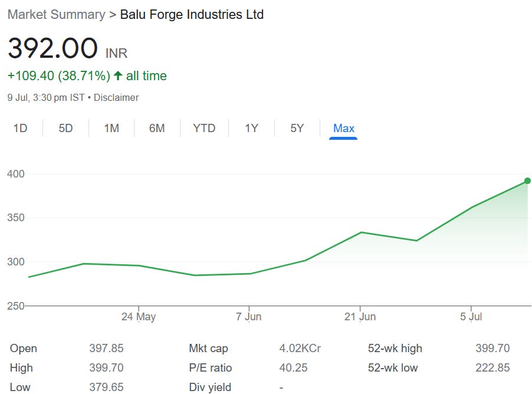Viewport: 532px width, 394px height.
Task: Click the High value 399.70
Action: pos(106,367)
